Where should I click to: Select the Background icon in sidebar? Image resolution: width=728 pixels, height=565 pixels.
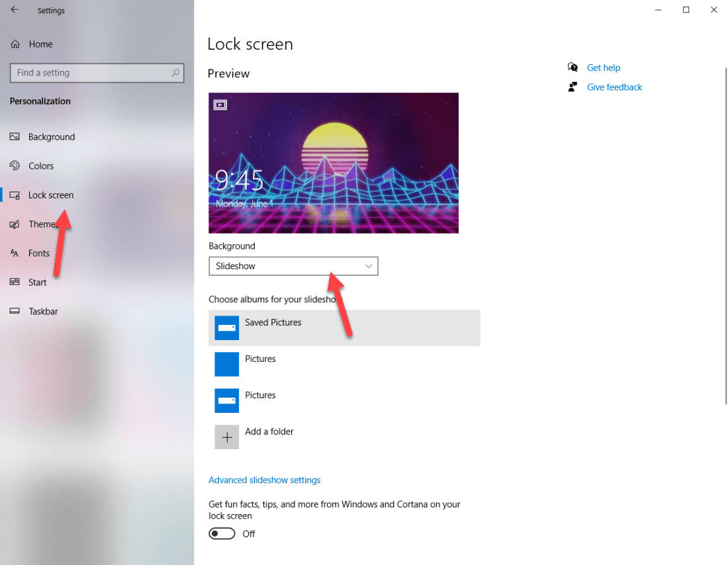(x=15, y=136)
